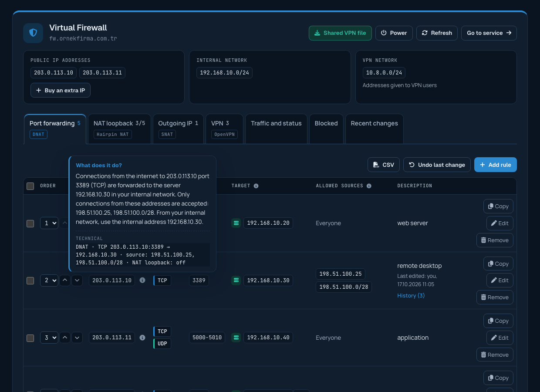
Task: Download the Shared VPN file
Action: 340,33
